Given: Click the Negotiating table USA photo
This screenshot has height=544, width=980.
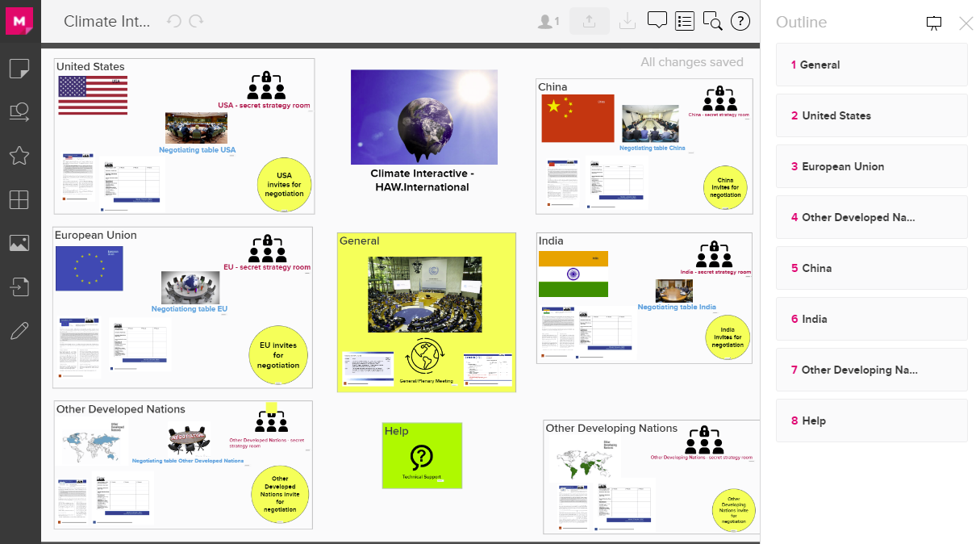Looking at the screenshot, I should click(x=196, y=128).
